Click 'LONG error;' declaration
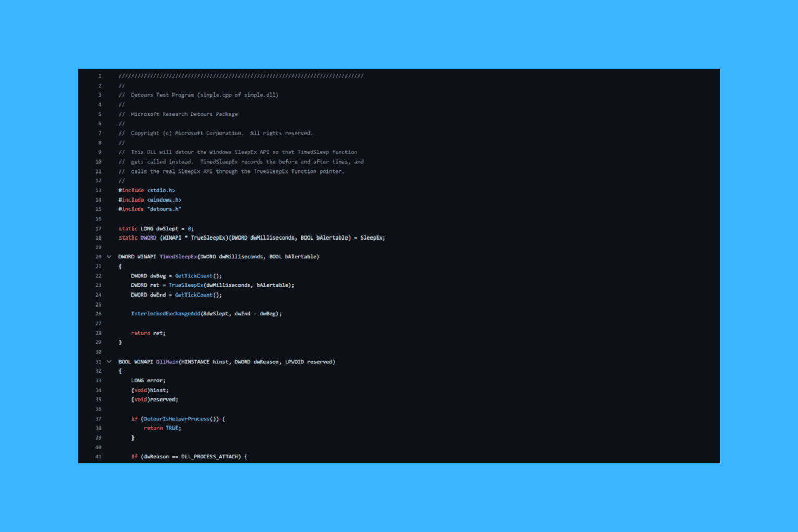Viewport: 798px width, 532px height. [148, 381]
